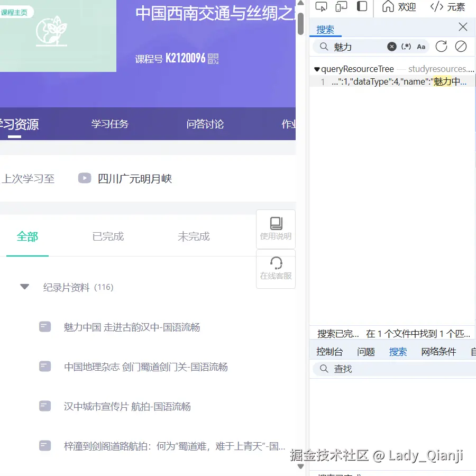476x476 pixels.
Task: Click the page vertical scrollbar thumb
Action: (300, 24)
